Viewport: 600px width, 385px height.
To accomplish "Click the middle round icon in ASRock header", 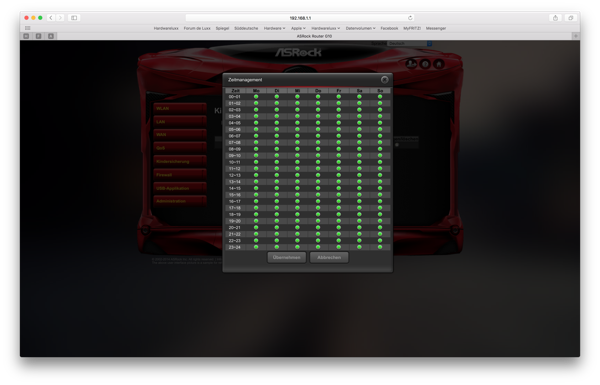I will [425, 64].
